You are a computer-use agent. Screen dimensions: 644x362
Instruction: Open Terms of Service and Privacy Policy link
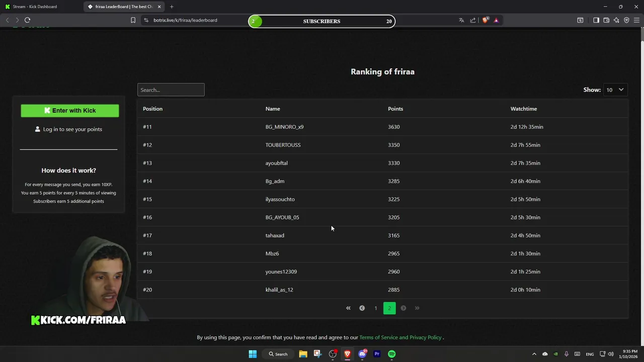(400, 337)
